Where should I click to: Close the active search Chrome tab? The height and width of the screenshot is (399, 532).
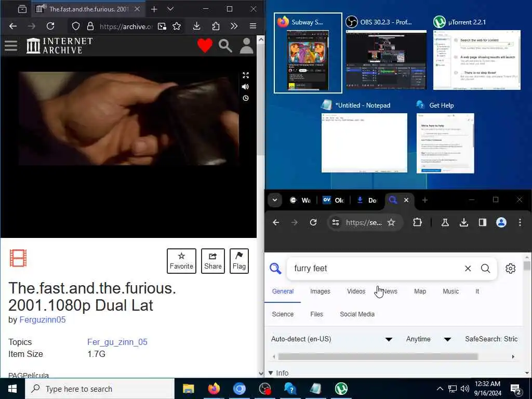(406, 200)
